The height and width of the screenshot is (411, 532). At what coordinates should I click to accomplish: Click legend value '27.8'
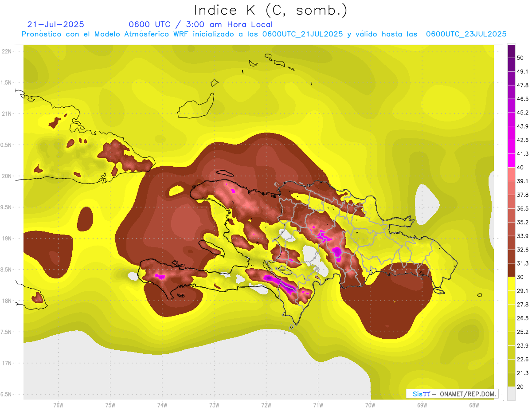point(522,305)
